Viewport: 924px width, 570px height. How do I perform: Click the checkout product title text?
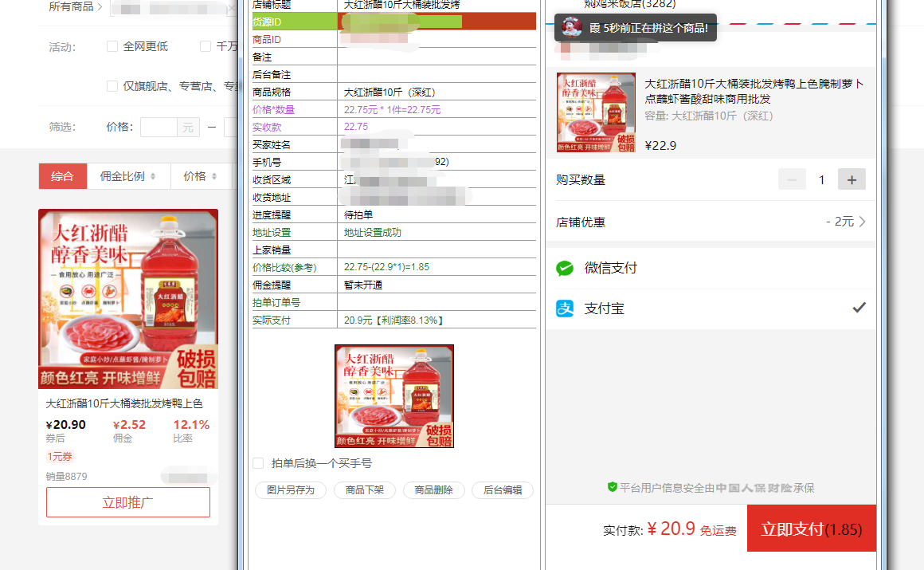tap(754, 92)
